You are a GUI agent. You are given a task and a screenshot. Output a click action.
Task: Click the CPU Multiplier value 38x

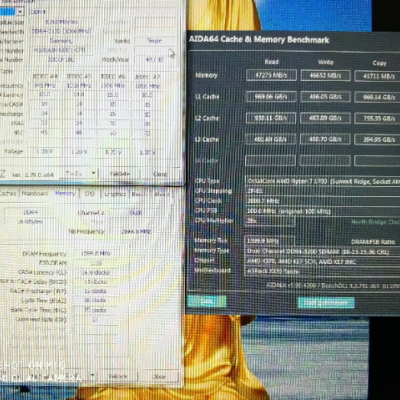click(270, 221)
